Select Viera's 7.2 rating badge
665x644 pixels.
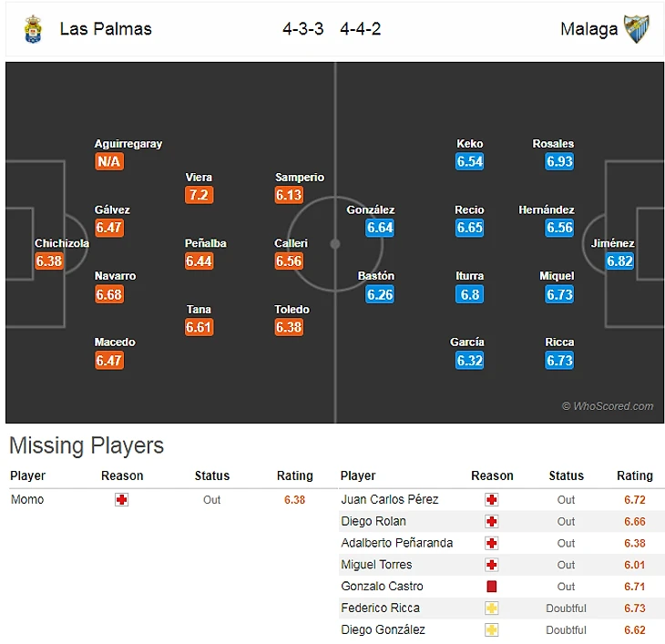point(199,195)
